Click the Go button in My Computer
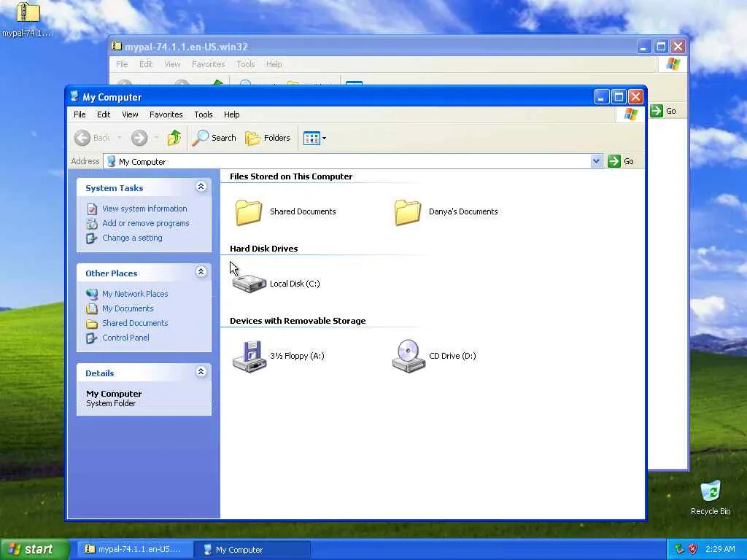The image size is (747, 560). pyautogui.click(x=621, y=161)
